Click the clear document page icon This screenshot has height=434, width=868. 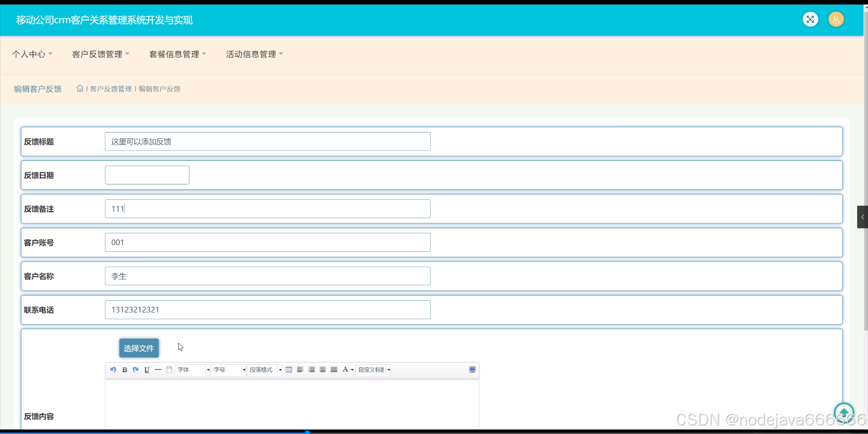[170, 370]
